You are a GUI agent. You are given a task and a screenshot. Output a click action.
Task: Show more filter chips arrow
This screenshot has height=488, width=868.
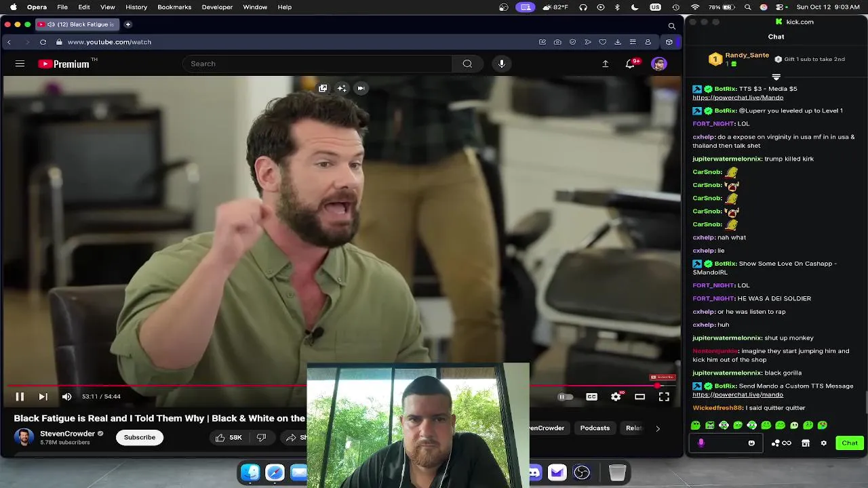[x=657, y=428]
